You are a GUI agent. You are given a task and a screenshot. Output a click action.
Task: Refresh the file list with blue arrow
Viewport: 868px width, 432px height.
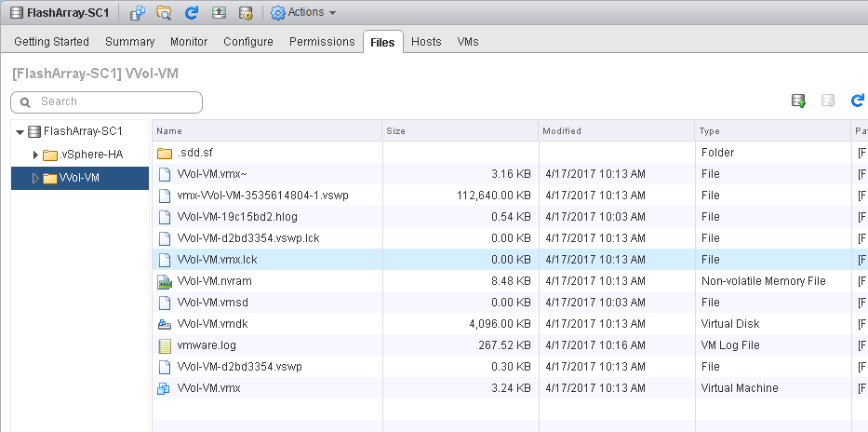coord(858,101)
